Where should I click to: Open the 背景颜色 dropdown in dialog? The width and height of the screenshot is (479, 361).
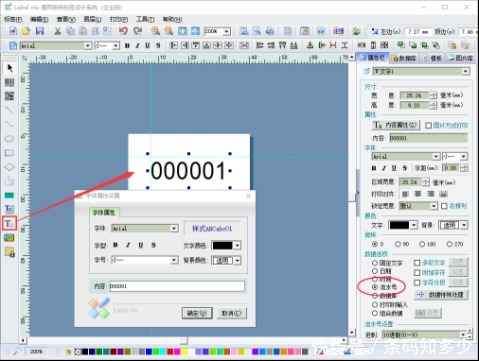[x=237, y=260]
